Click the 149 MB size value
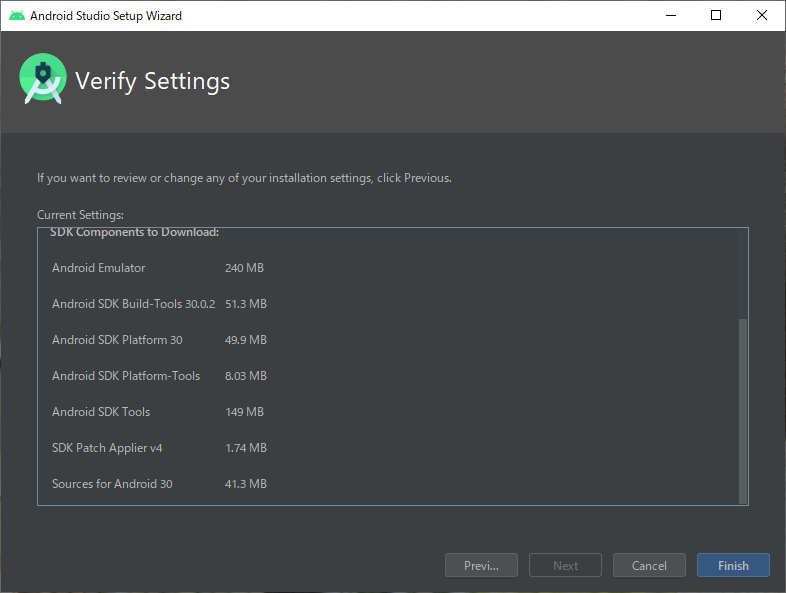786x593 pixels. (x=244, y=412)
